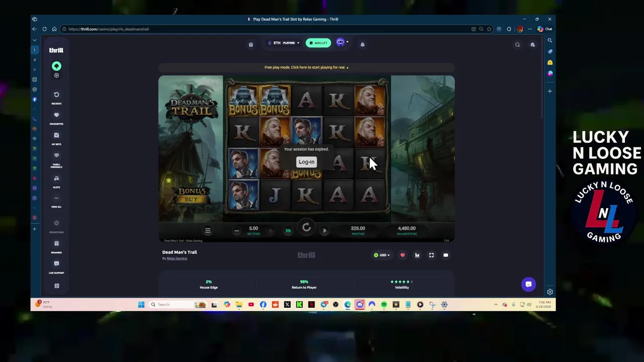
Task: Increase the bet with the plus button
Action: pos(270,231)
